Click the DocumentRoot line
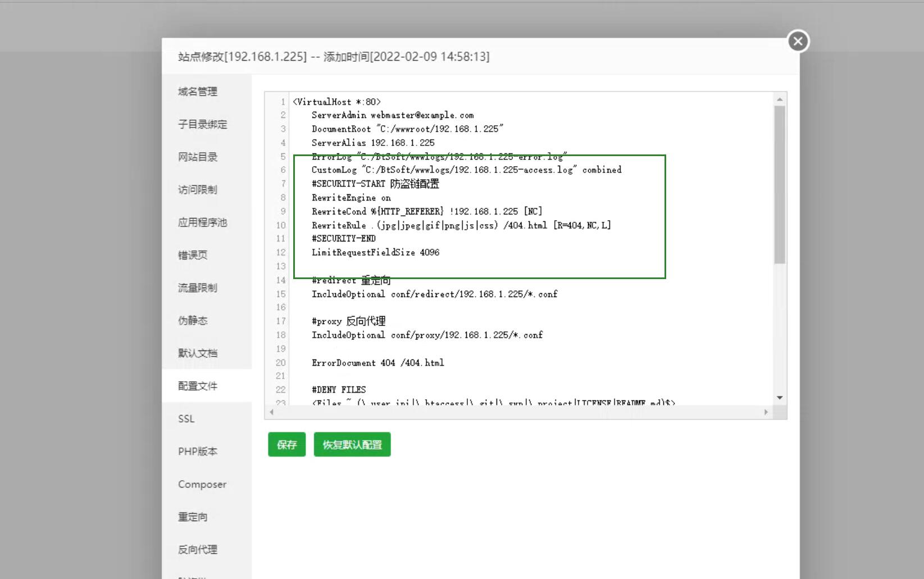 (x=408, y=129)
